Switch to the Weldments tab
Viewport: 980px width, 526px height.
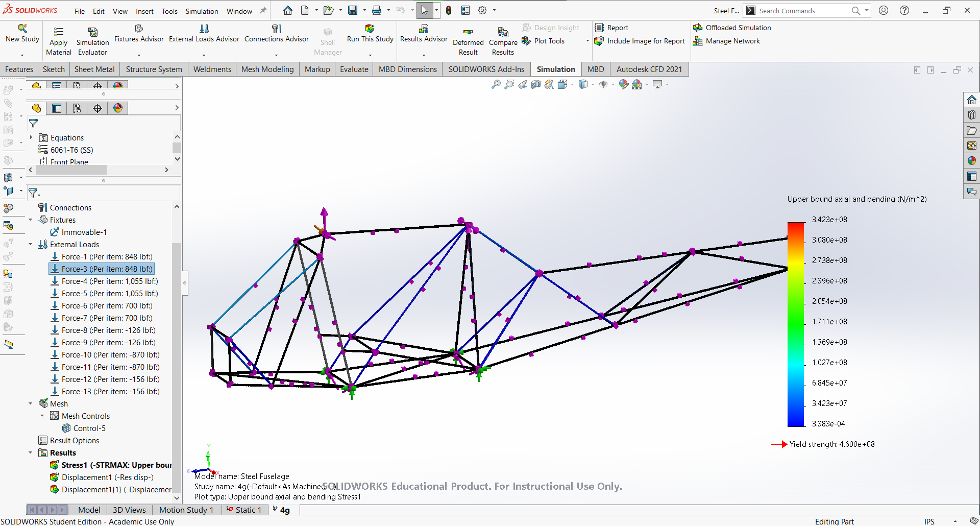[212, 69]
